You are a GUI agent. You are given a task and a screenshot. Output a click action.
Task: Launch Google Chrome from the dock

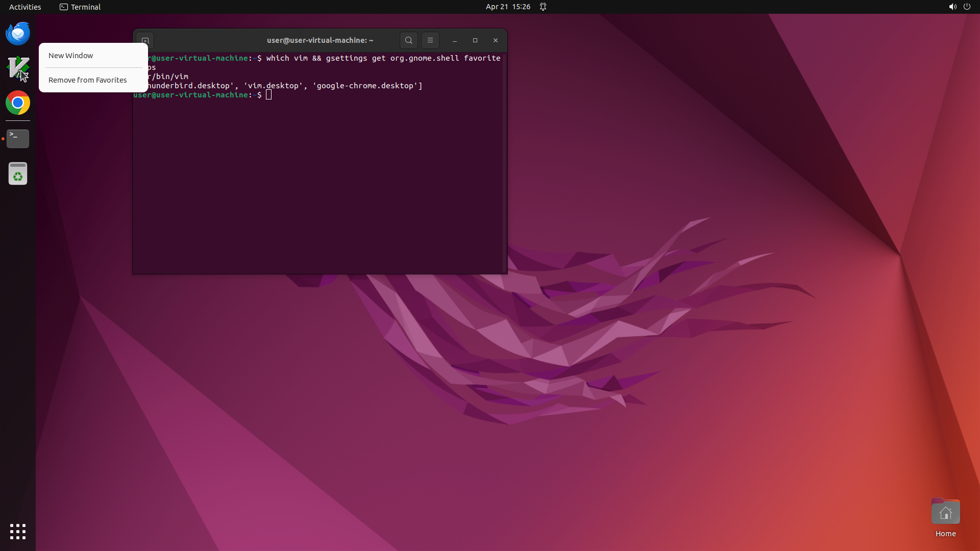pyautogui.click(x=18, y=103)
